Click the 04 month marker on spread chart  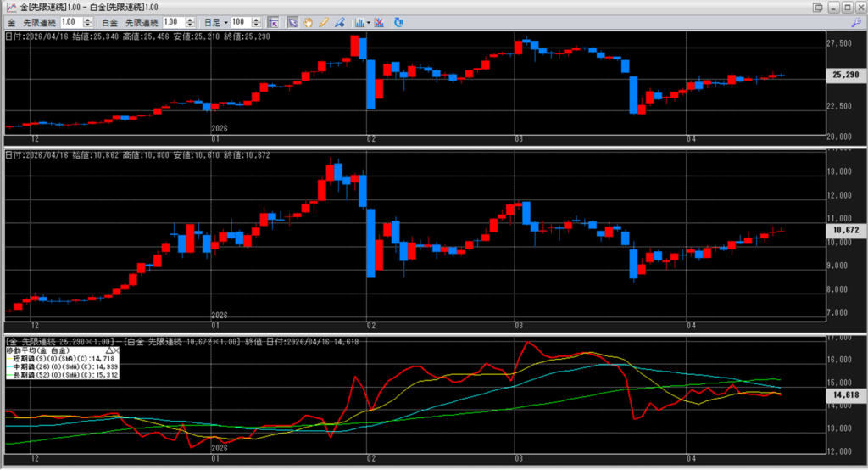click(691, 458)
